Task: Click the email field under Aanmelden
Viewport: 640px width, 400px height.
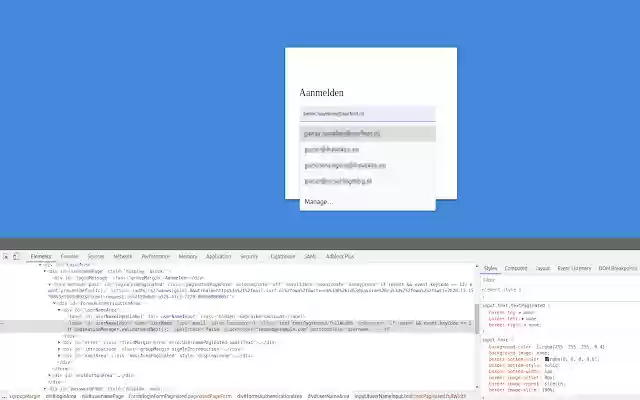Action: tap(367, 114)
